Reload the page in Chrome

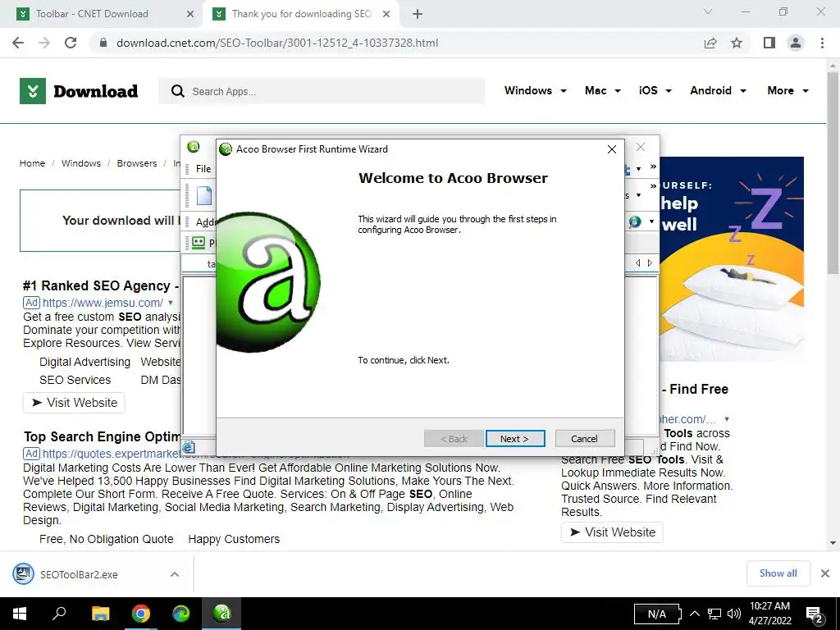tap(71, 43)
